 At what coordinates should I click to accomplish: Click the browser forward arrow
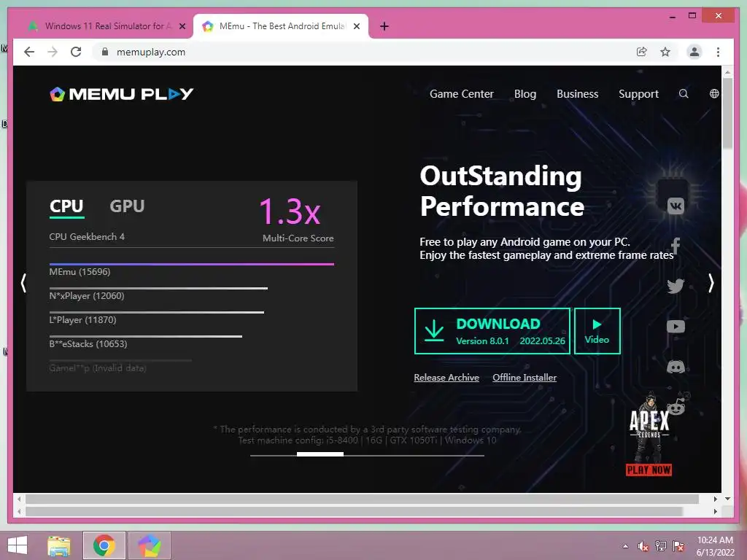tap(53, 52)
